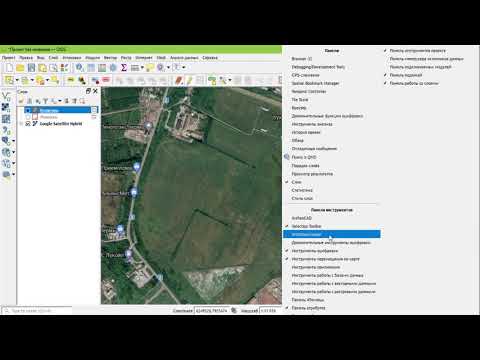Click the add delimited text layer icon
The image size is (480, 360).
[x=6, y=130]
